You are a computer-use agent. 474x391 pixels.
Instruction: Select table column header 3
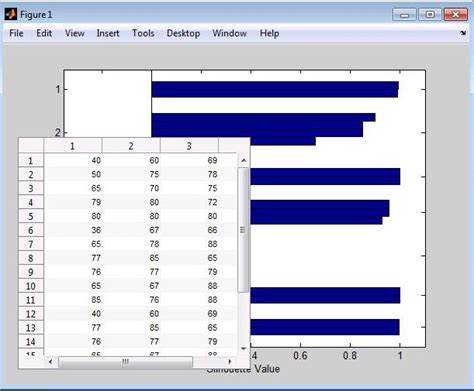pyautogui.click(x=189, y=146)
